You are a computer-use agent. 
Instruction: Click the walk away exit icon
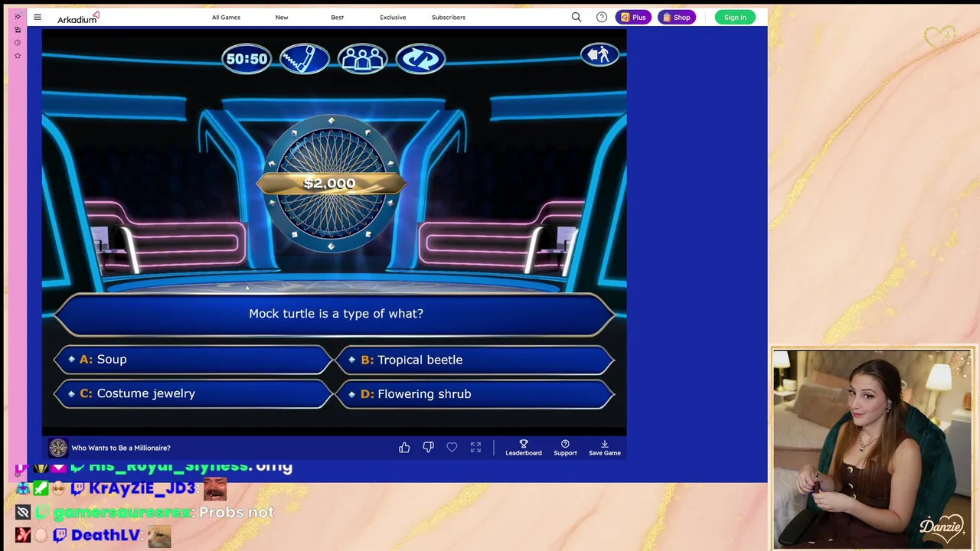tap(599, 54)
